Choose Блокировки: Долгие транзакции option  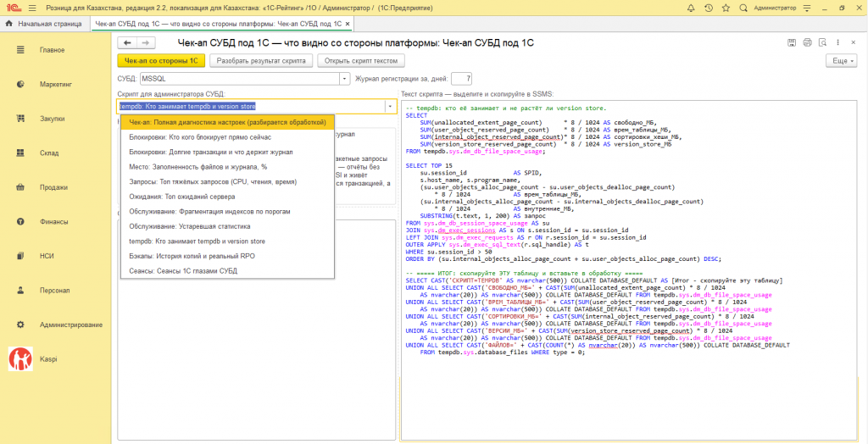click(227, 151)
